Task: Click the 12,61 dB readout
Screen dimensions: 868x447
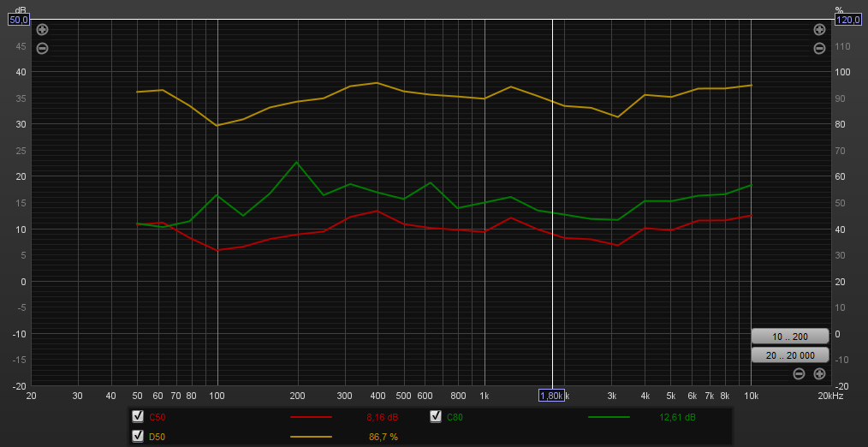Action: tap(678, 417)
